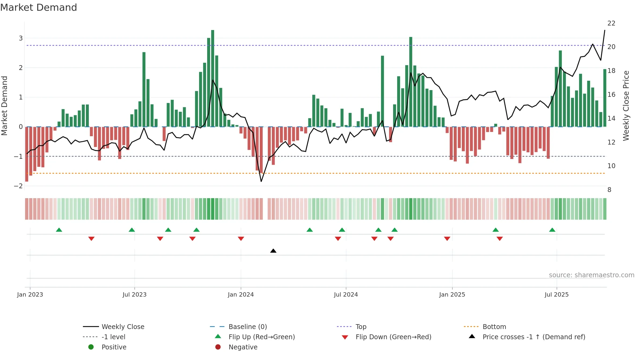
Task: Click the Baseline (0) legend entry
Action: point(238,327)
